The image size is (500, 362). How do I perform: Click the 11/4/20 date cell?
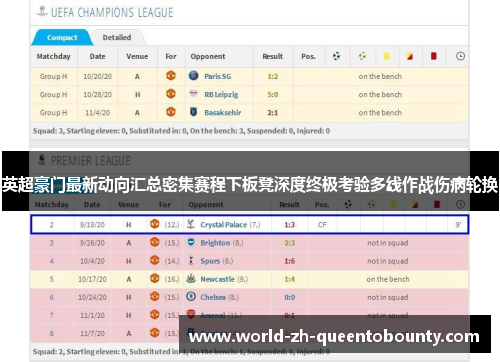coord(97,113)
